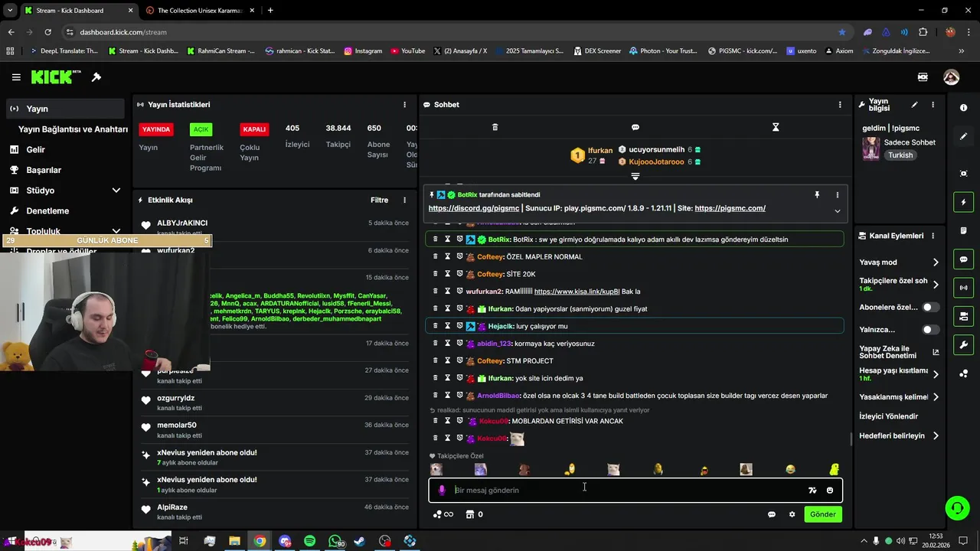Click İzleyici Yönlendir in Kanal Eylemleri
The width and height of the screenshot is (980, 551).
tap(889, 416)
